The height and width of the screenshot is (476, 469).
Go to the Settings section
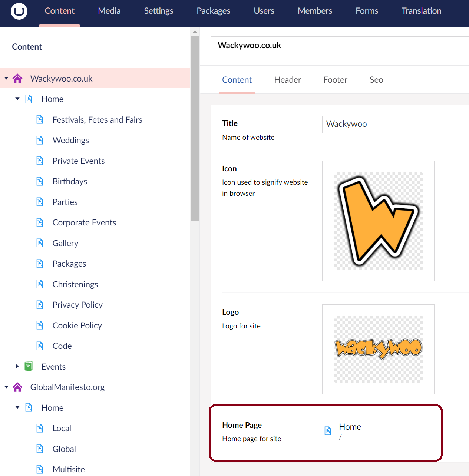pos(159,11)
